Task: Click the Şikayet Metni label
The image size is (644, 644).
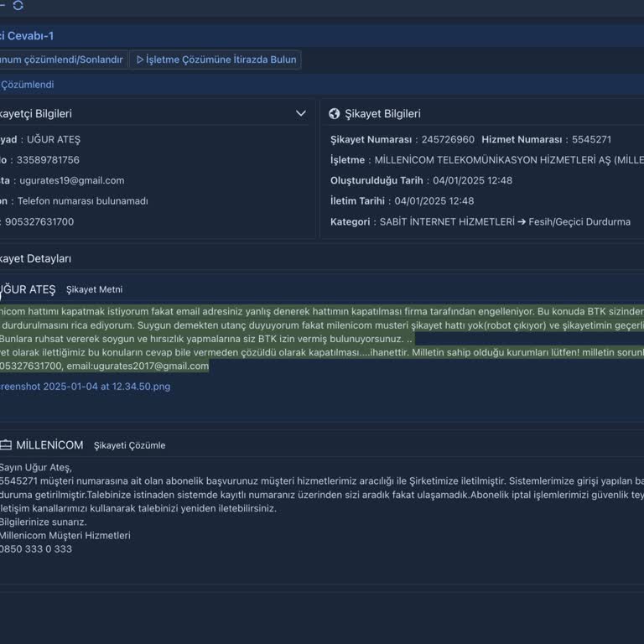Action: pos(94,290)
